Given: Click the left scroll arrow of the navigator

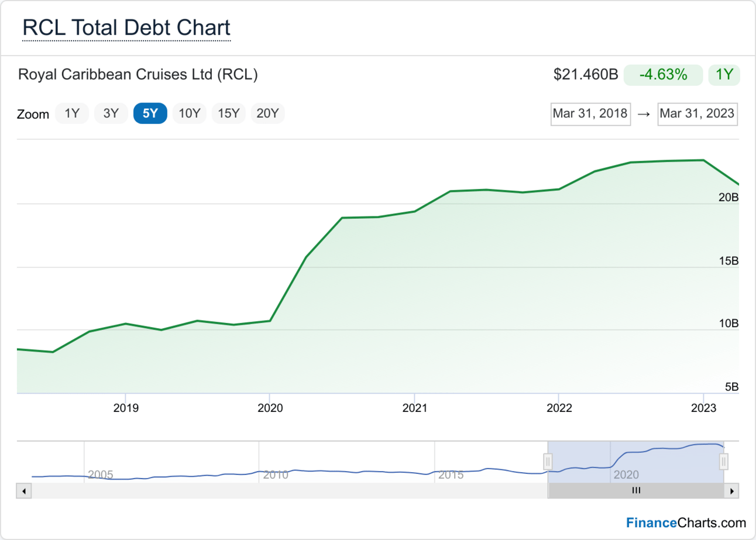Looking at the screenshot, I should pos(23,491).
